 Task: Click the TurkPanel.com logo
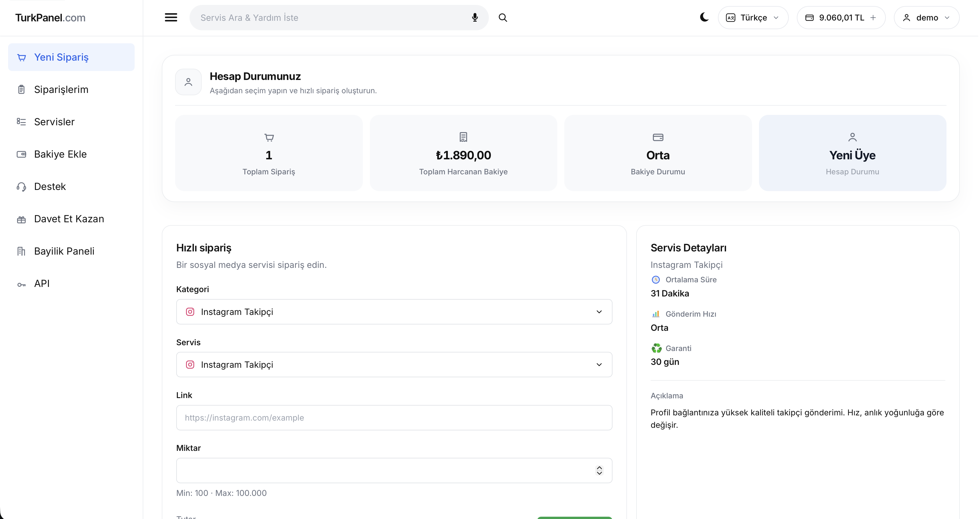click(x=50, y=18)
